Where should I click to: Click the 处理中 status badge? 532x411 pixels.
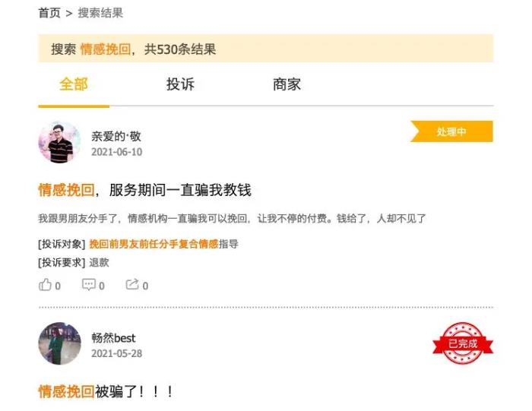[x=451, y=131]
